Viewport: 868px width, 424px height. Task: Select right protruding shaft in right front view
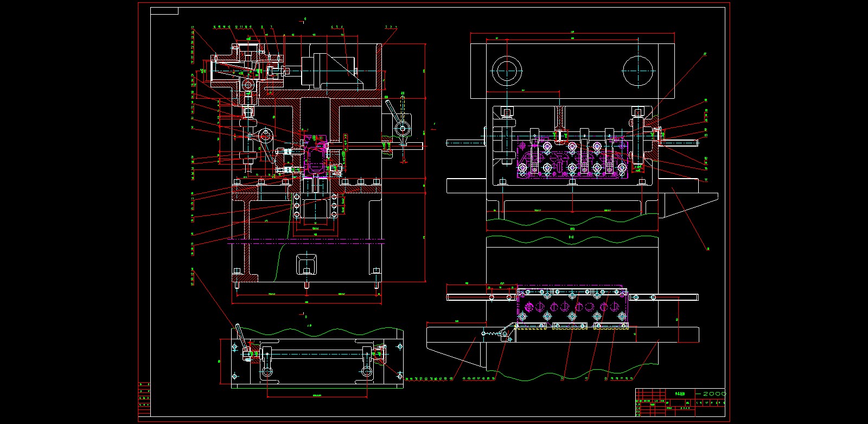[x=679, y=142]
